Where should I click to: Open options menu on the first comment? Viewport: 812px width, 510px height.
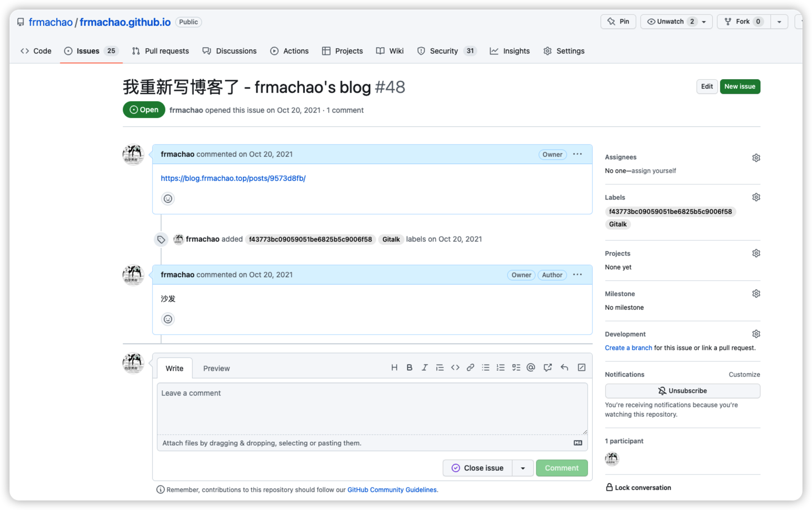(x=578, y=154)
